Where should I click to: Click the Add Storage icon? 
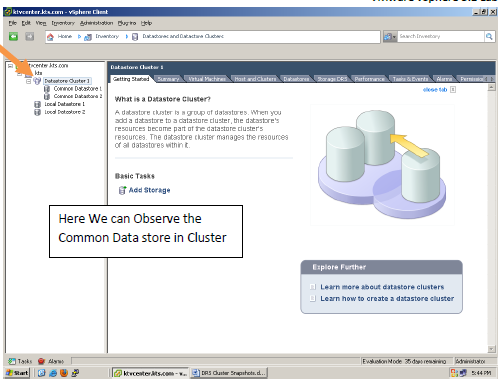122,190
